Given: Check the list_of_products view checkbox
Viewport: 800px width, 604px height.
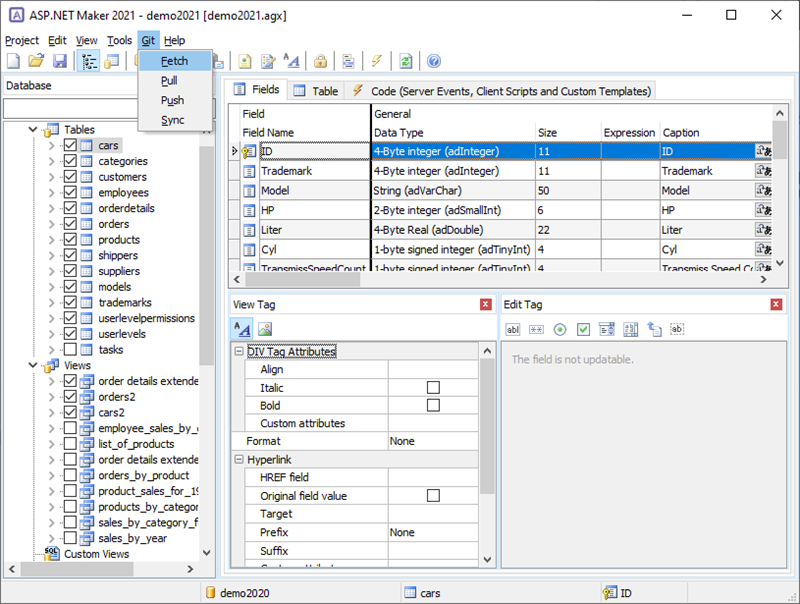Looking at the screenshot, I should point(70,443).
